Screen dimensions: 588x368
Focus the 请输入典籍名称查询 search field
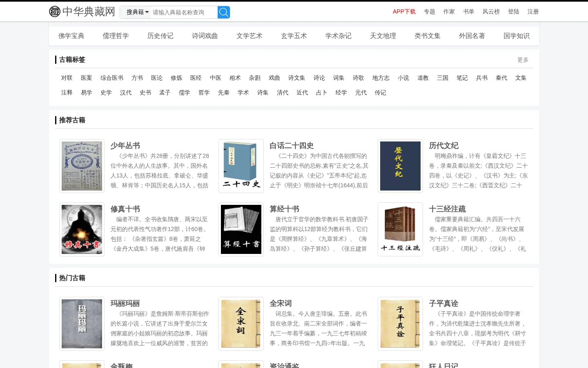pos(184,12)
